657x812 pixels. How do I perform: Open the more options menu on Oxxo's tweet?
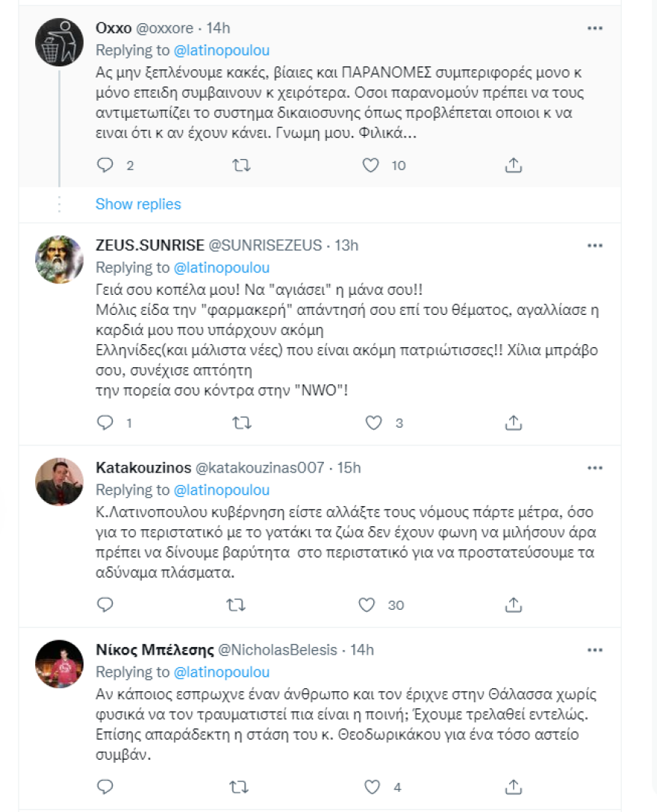[x=595, y=28]
